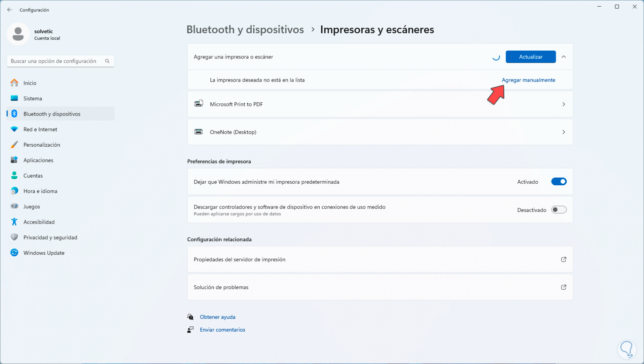Select the Windows Update icon
Screen dimensions: 644x364
point(14,252)
